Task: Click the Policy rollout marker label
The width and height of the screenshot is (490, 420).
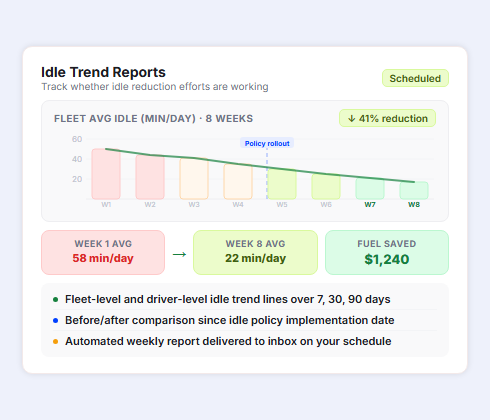Action: coord(267,143)
